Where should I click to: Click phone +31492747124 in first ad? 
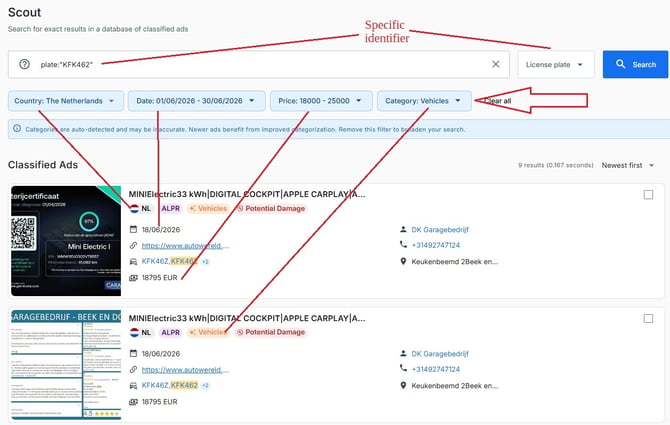pyautogui.click(x=435, y=245)
